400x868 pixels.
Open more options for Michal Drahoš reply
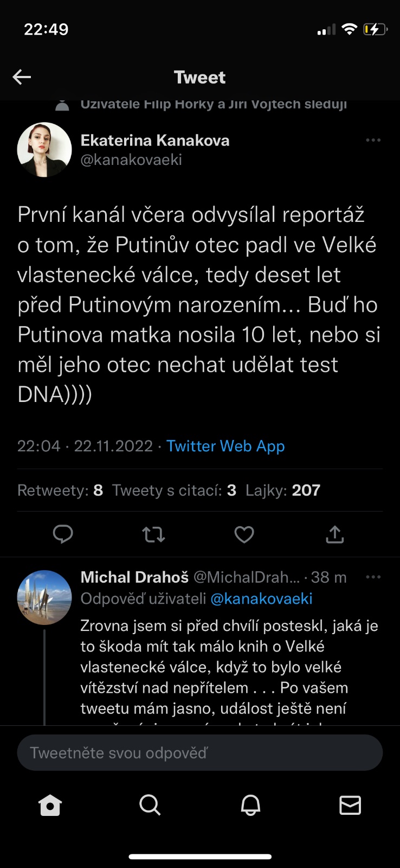(373, 577)
